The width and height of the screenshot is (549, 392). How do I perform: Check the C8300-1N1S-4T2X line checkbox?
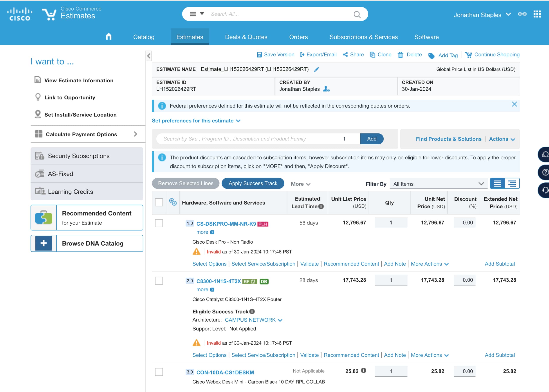click(159, 281)
